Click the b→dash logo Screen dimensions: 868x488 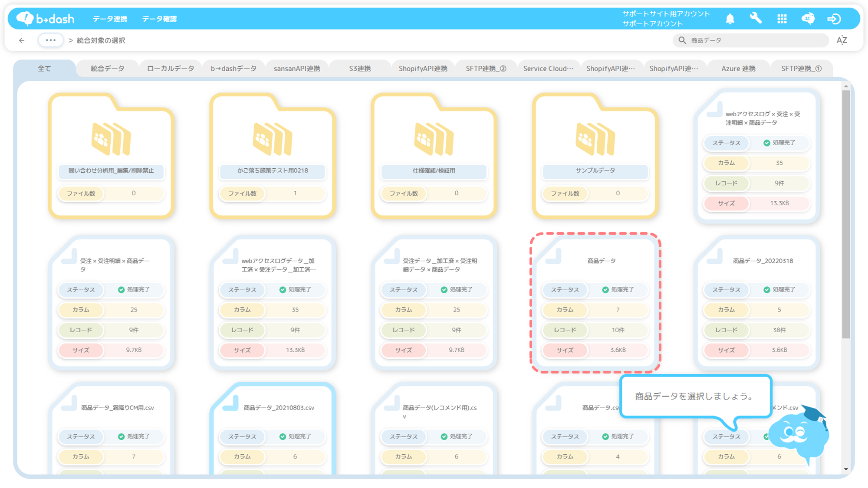point(46,19)
